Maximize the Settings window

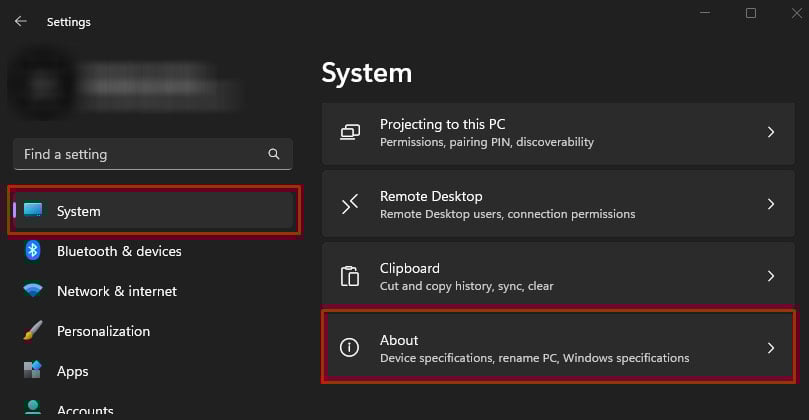751,14
